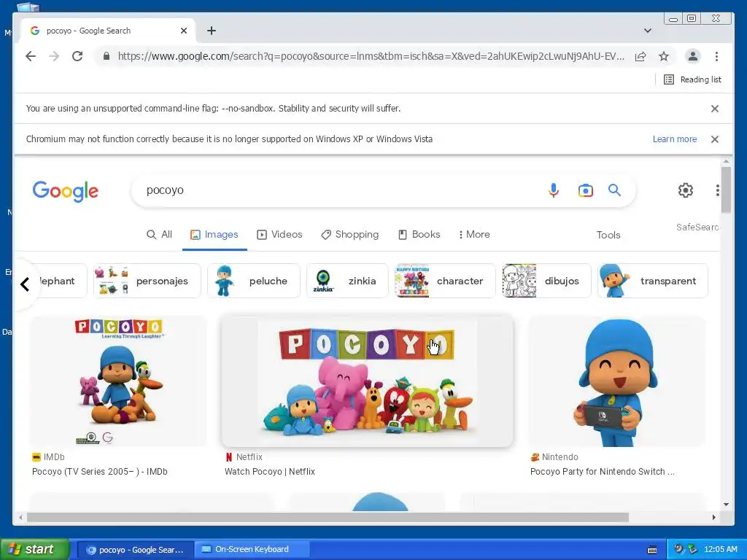The image size is (747, 560).
Task: Start voice search with the microphone icon
Action: click(x=553, y=190)
